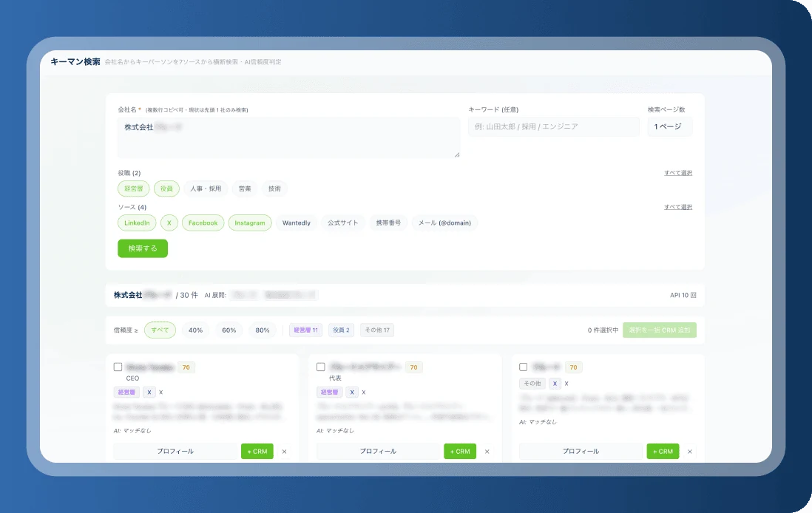Image resolution: width=812 pixels, height=513 pixels.
Task: Deselect the LinkedIn source chip
Action: tap(137, 222)
